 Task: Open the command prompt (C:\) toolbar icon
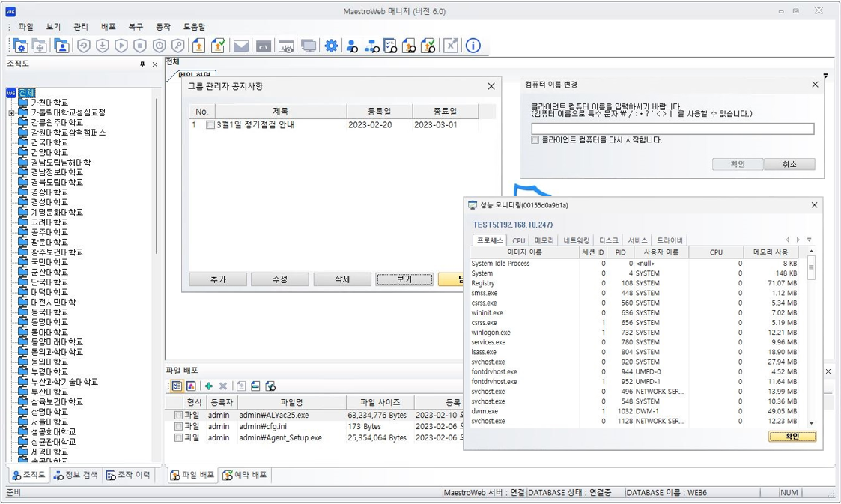(x=264, y=46)
